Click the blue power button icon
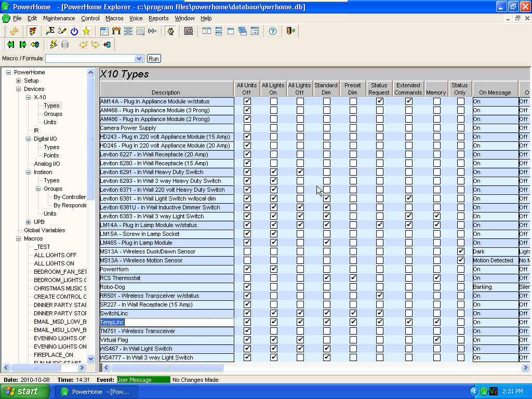Screen dimensions: 532x399 coord(74,31)
